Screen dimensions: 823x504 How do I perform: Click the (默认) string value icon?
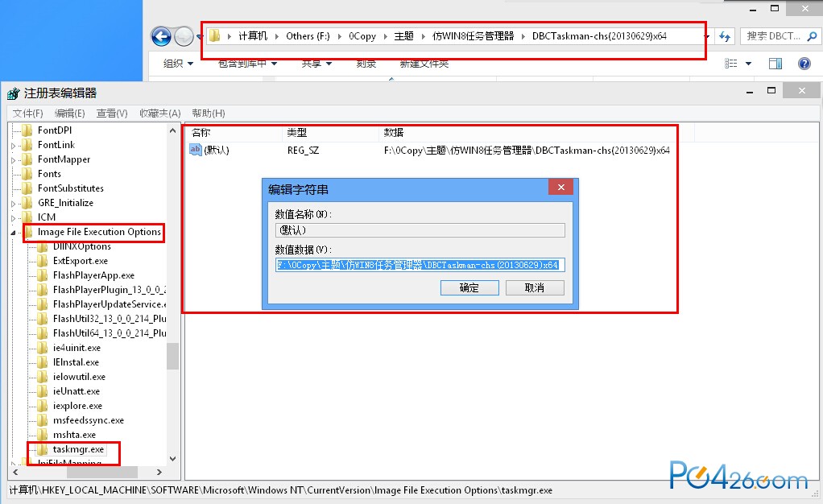(195, 150)
